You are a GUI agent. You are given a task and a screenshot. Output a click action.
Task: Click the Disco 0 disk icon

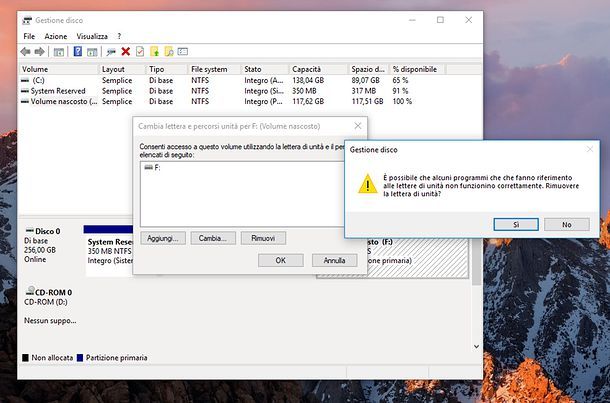29,231
